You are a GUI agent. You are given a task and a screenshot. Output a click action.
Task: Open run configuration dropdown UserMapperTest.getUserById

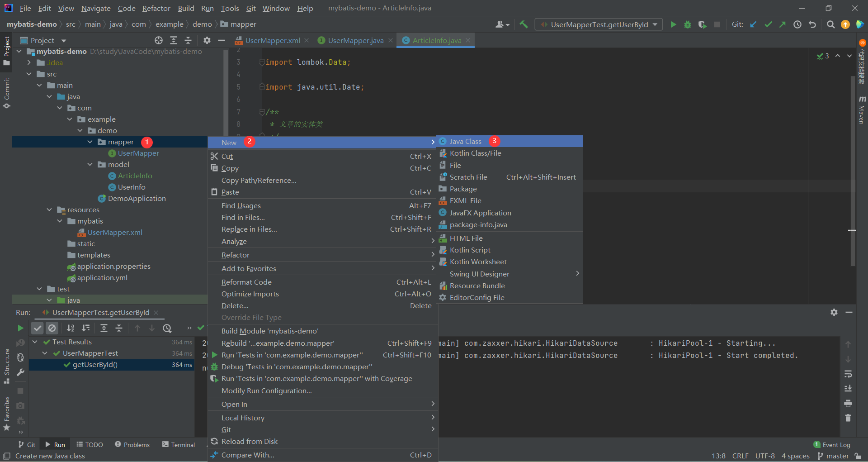pos(599,24)
